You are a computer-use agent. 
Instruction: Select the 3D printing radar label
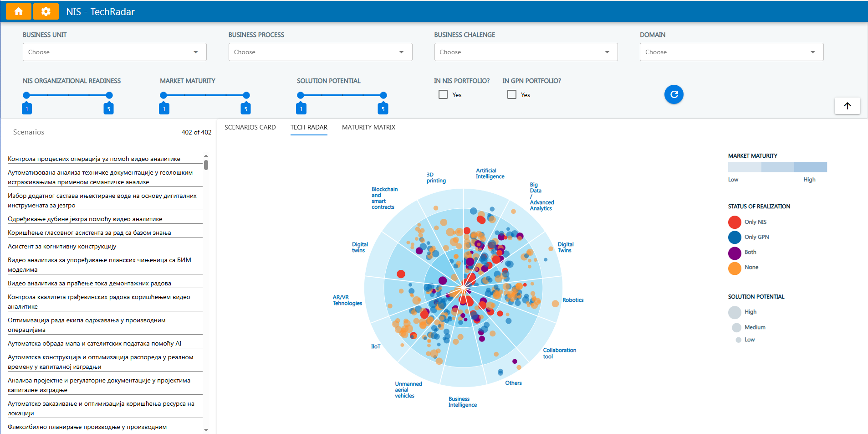436,178
